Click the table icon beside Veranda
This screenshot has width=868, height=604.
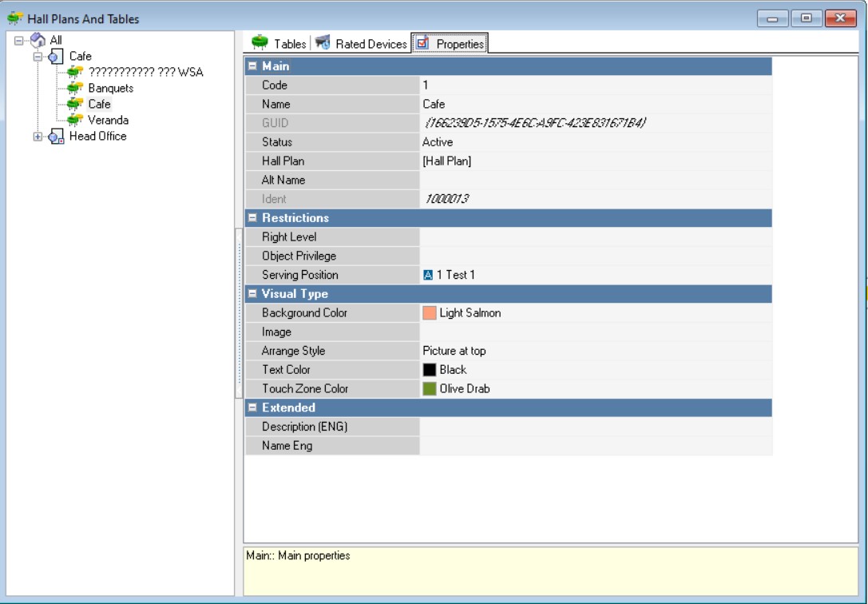tap(75, 120)
